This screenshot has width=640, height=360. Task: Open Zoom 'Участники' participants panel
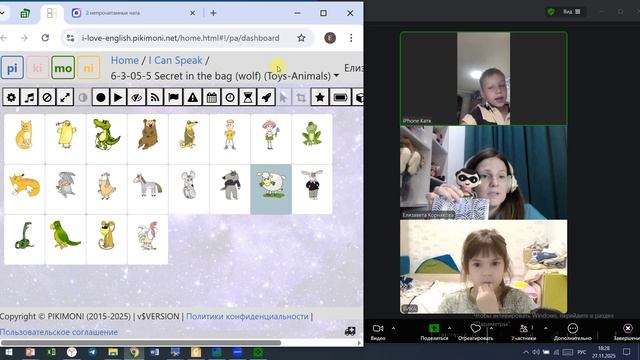(524, 332)
